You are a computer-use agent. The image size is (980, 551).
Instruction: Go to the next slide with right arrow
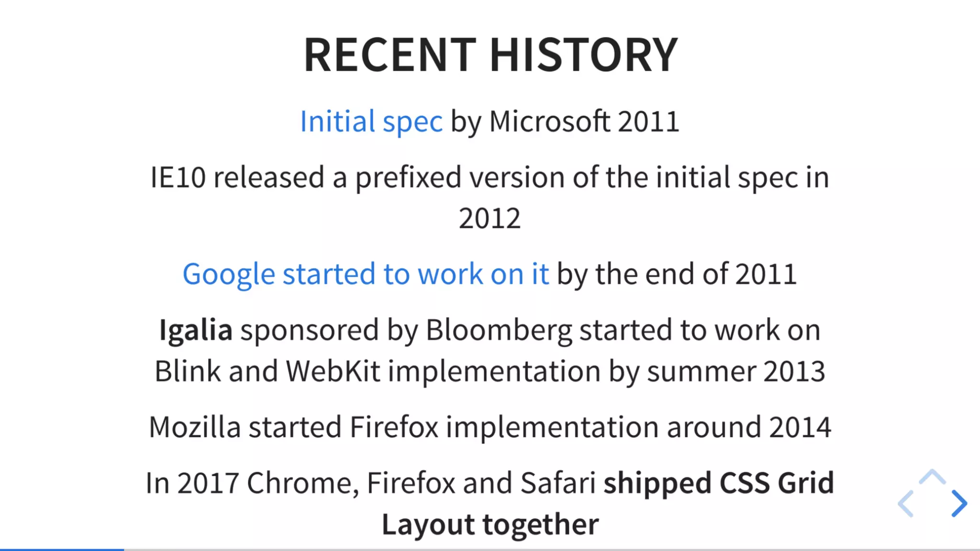click(959, 503)
